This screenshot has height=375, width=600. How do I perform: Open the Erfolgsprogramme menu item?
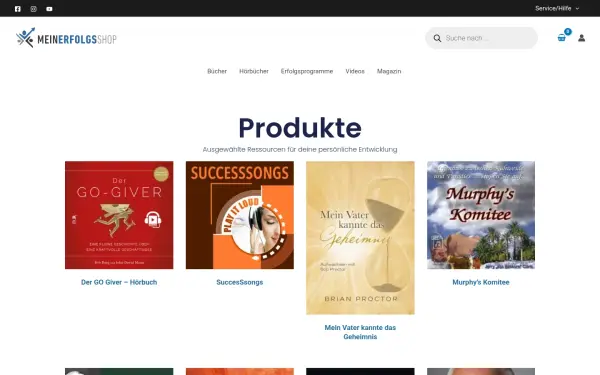coord(307,71)
